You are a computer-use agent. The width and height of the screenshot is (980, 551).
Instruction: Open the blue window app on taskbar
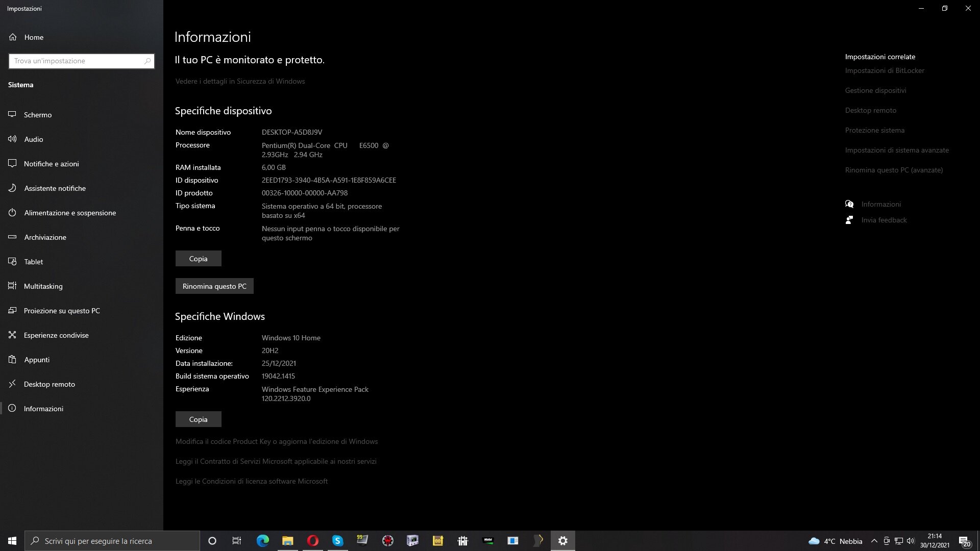point(513,541)
